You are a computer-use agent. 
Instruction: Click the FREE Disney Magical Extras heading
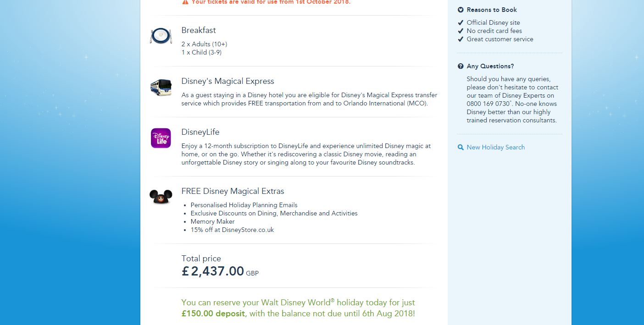pyautogui.click(x=233, y=191)
